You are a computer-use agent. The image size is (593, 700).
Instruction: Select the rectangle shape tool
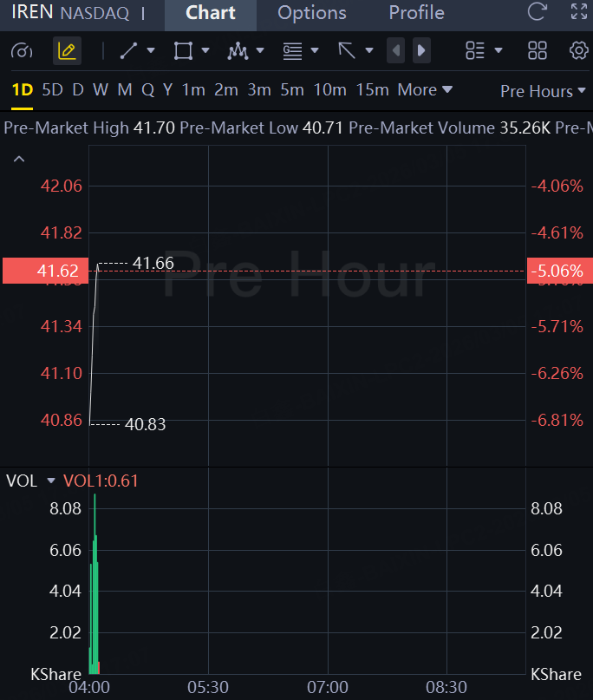(183, 50)
